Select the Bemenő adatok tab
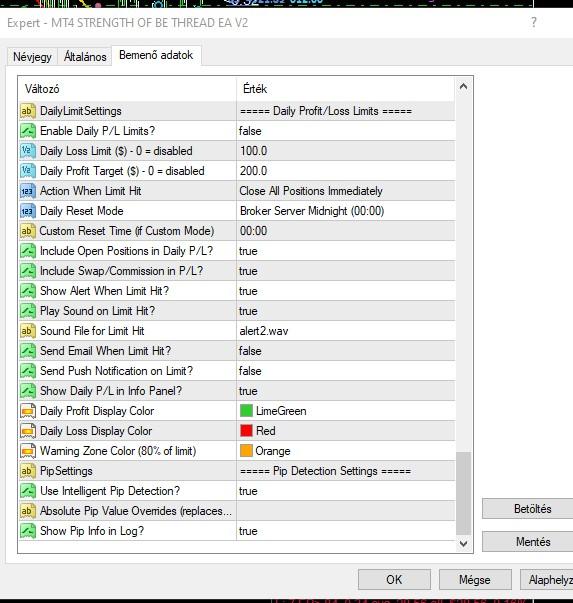Image resolution: width=573 pixels, height=603 pixels. [x=156, y=55]
